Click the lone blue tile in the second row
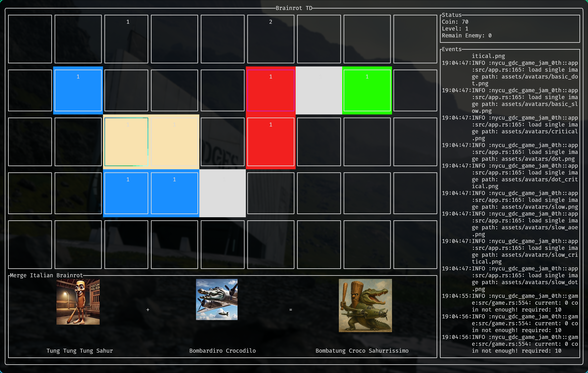 [78, 90]
